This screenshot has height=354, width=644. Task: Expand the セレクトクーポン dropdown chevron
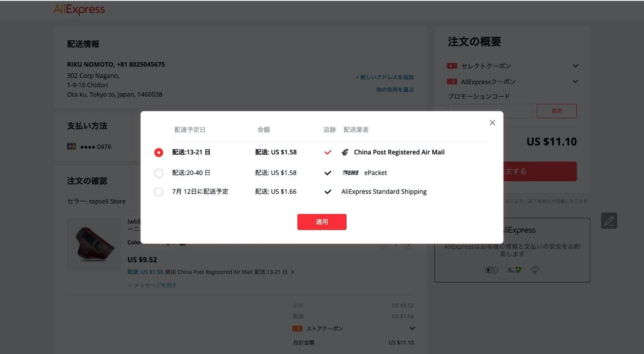click(x=575, y=66)
